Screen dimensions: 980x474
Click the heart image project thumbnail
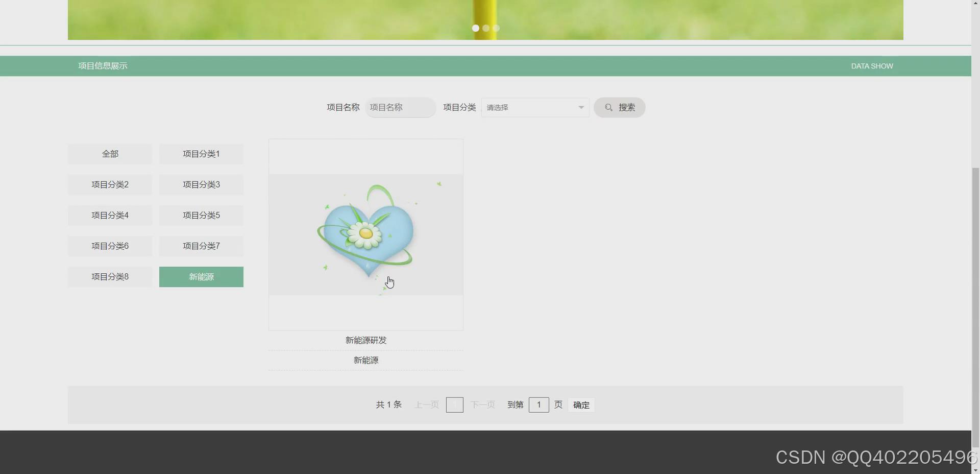coord(365,234)
